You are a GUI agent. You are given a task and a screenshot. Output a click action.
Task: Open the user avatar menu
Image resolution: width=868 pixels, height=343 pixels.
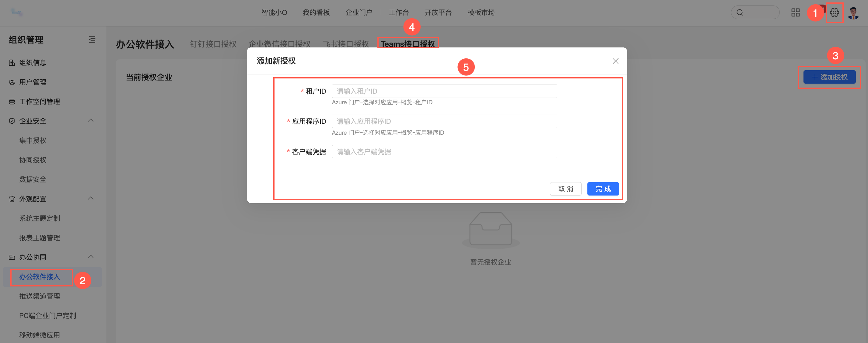pos(853,13)
